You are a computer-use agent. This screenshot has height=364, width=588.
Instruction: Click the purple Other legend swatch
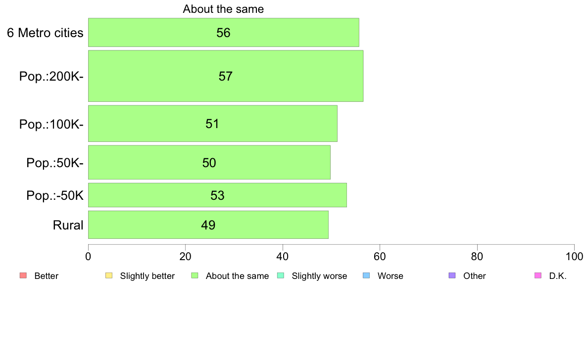452,275
